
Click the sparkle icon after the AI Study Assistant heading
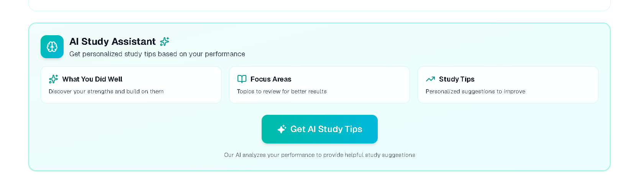point(164,41)
